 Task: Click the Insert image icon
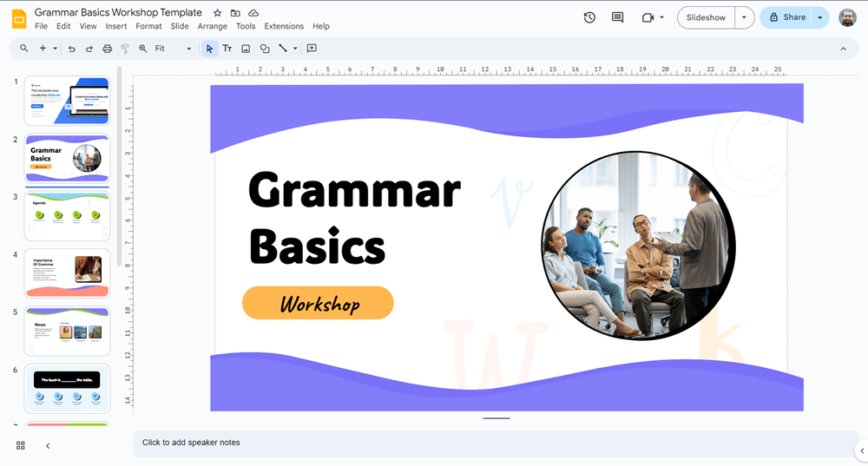[246, 49]
